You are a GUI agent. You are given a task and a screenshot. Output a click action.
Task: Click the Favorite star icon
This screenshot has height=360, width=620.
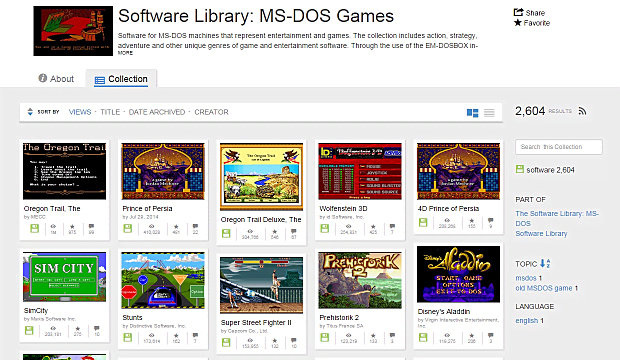[518, 23]
